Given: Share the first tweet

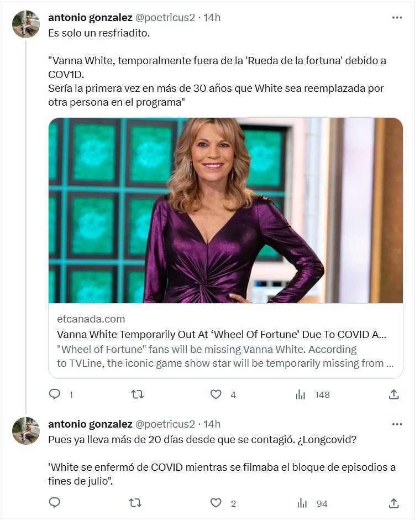Looking at the screenshot, I should 393,394.
